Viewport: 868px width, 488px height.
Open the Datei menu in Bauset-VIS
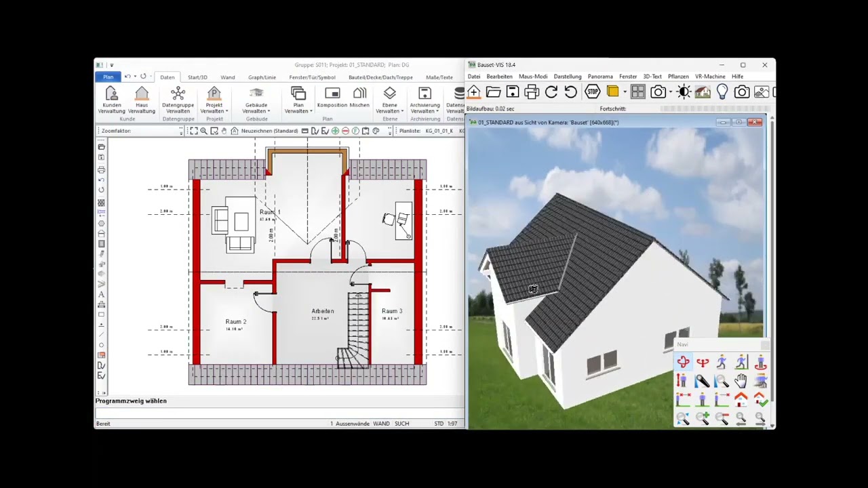pos(474,77)
